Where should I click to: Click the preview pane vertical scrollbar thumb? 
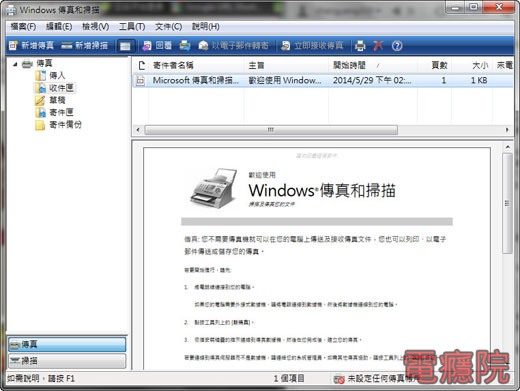pyautogui.click(x=508, y=203)
